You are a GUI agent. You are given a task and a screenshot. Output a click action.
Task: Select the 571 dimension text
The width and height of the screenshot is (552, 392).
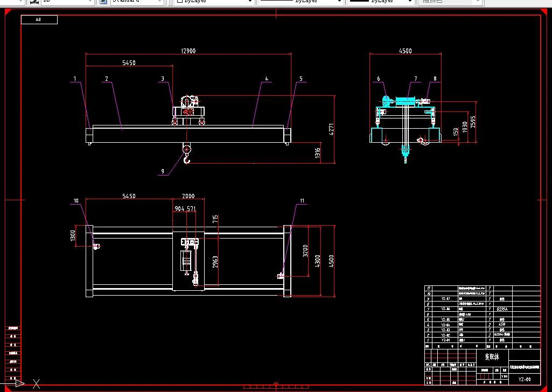[x=191, y=209]
